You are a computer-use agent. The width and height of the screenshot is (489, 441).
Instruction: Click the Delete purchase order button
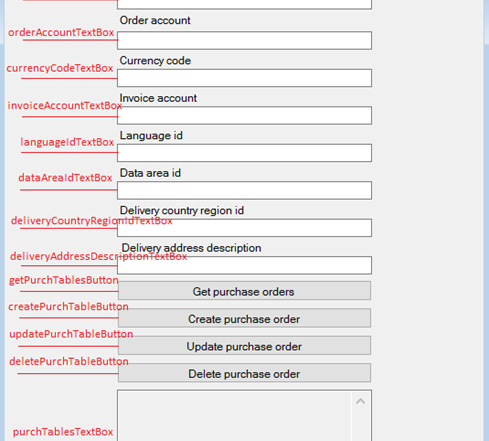tap(244, 373)
